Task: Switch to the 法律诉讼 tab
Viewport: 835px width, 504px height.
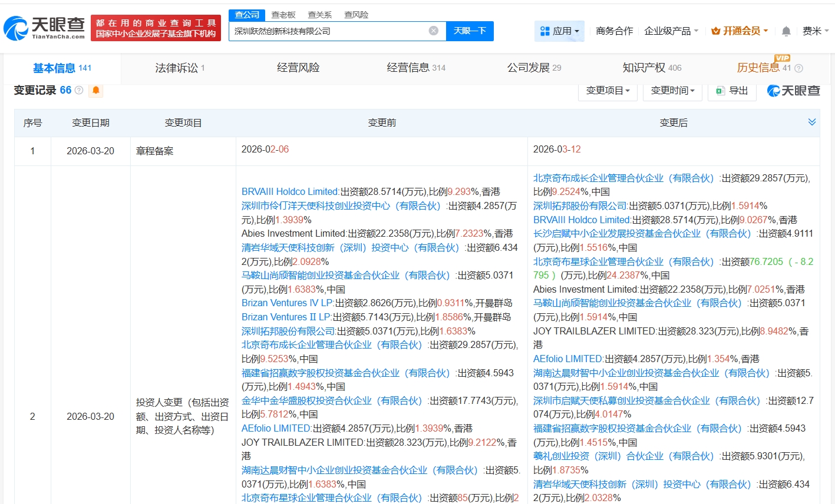Action: [180, 68]
